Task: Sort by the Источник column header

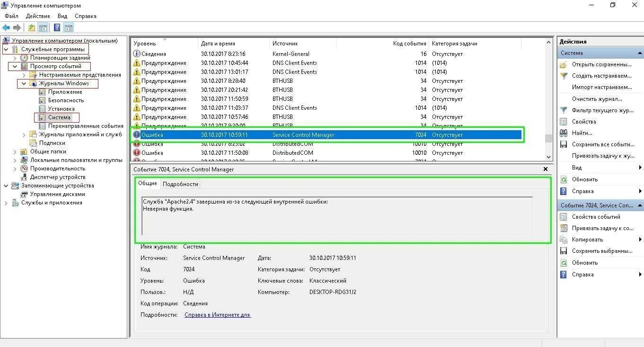Action: [303, 44]
